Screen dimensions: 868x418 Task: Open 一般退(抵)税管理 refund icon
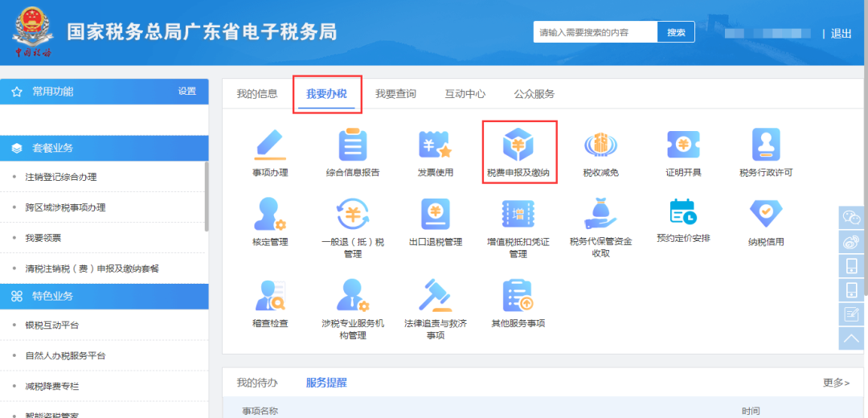click(x=353, y=214)
